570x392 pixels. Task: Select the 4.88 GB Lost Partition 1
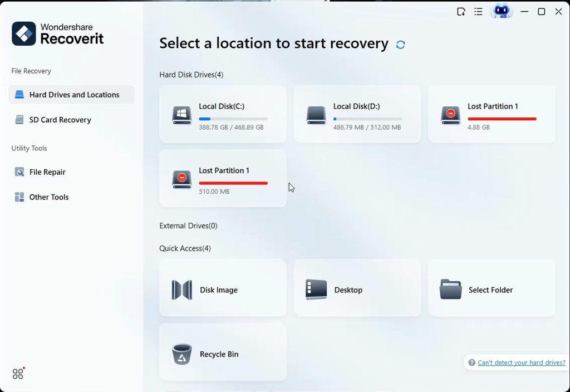point(492,114)
